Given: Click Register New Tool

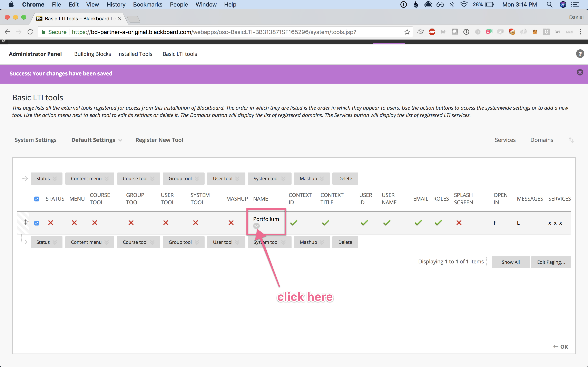Looking at the screenshot, I should point(159,140).
